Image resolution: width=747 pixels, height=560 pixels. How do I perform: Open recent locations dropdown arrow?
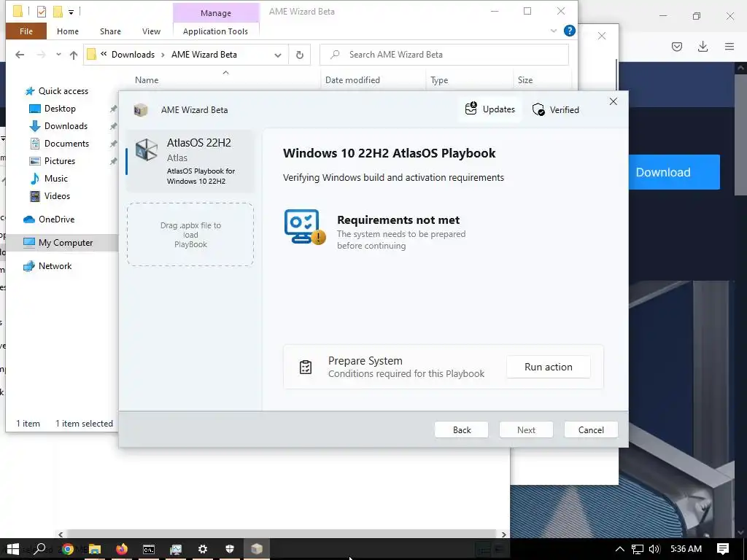click(x=58, y=55)
